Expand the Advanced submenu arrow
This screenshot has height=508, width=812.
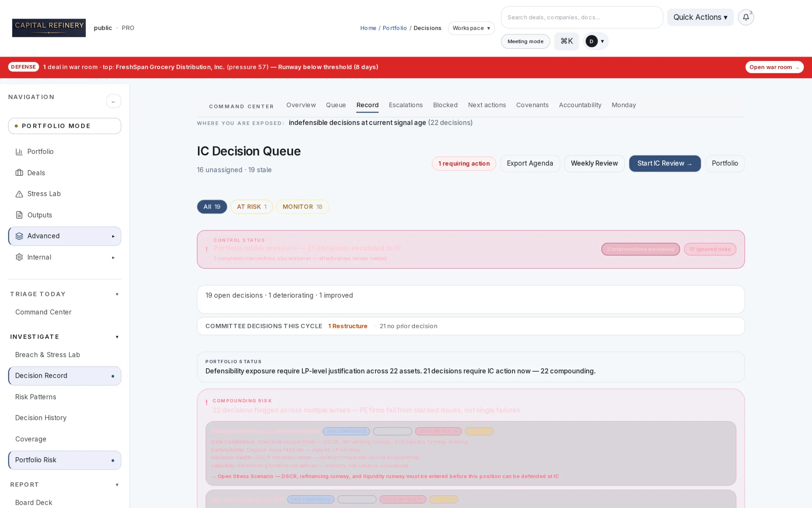[x=113, y=236]
